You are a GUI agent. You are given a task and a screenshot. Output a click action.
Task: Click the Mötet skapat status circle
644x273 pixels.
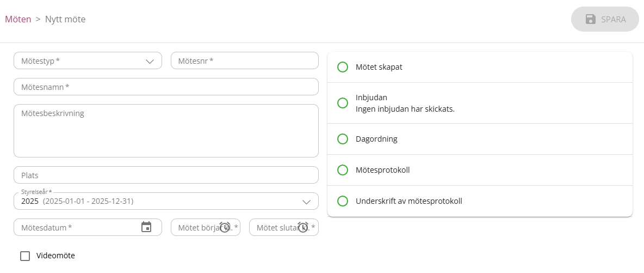(343, 67)
